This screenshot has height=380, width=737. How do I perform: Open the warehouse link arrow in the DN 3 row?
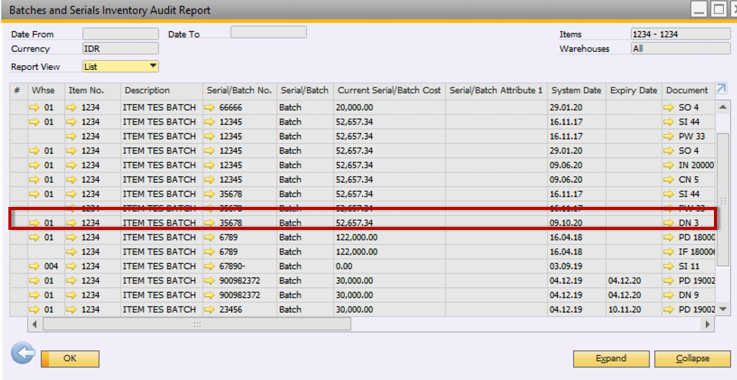click(x=35, y=223)
